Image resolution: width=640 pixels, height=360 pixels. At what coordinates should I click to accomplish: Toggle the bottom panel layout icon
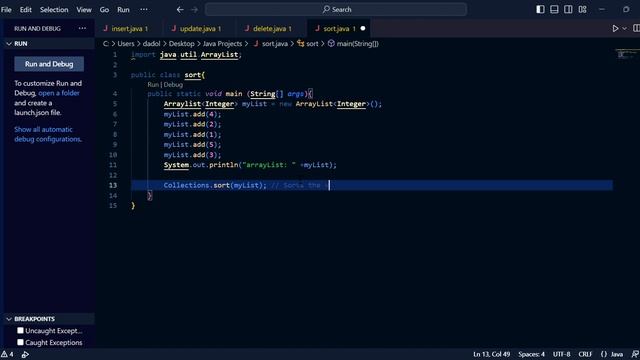click(x=554, y=9)
